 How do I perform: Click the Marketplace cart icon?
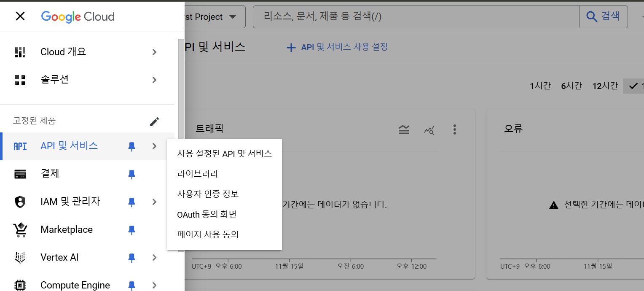click(x=20, y=230)
